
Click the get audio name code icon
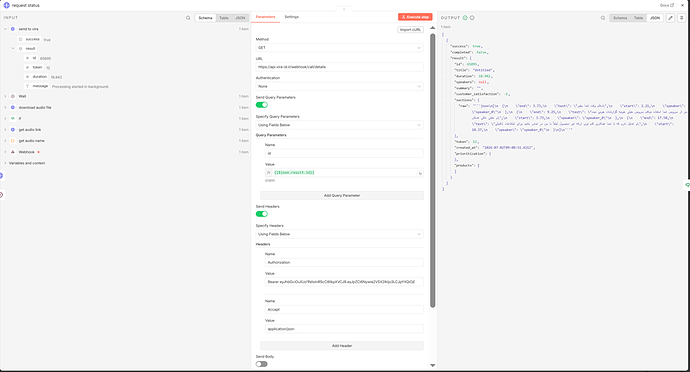coord(13,141)
